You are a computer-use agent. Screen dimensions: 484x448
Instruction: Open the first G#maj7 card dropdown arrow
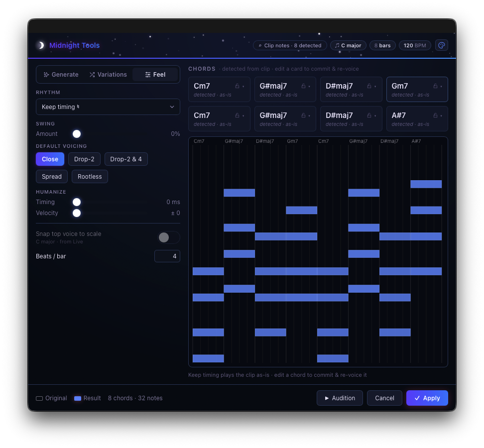[x=309, y=87]
